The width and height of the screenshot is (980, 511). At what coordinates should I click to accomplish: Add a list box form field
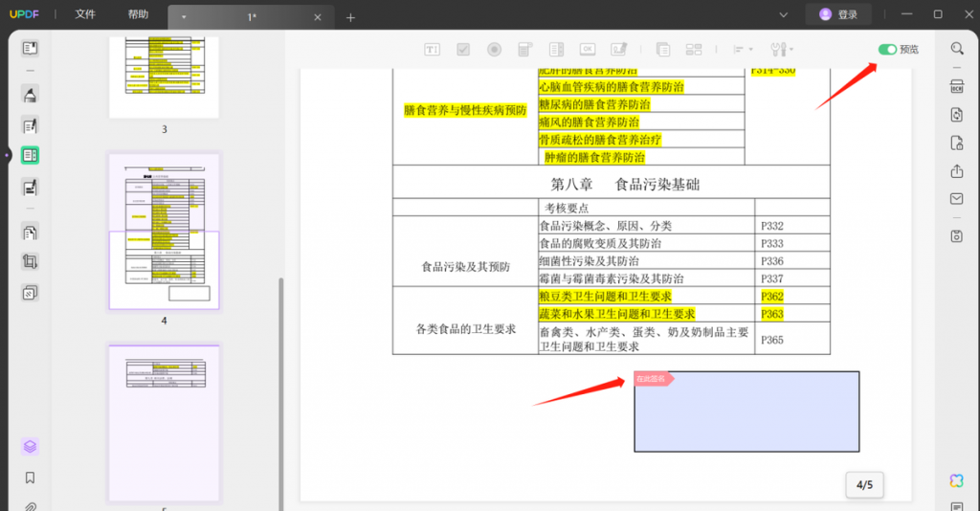click(x=556, y=50)
